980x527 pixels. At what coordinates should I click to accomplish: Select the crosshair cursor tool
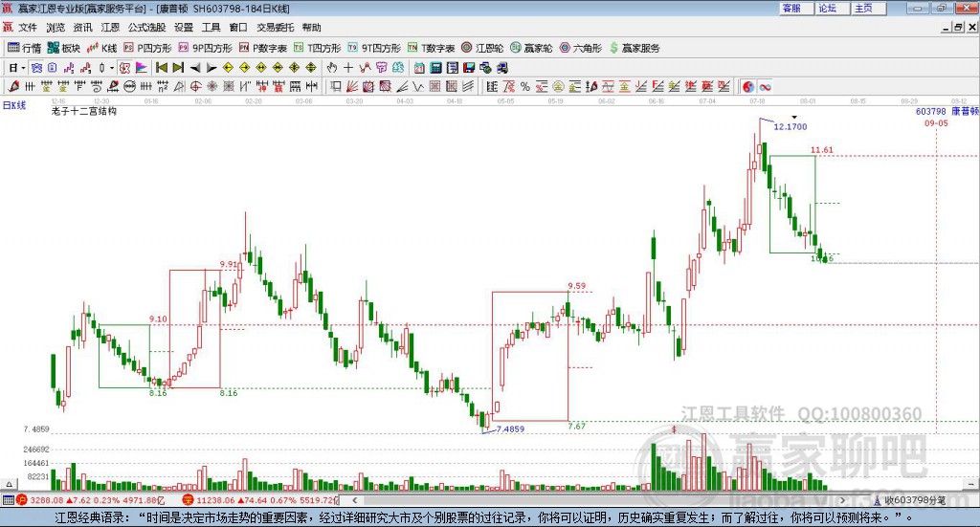tap(348, 68)
